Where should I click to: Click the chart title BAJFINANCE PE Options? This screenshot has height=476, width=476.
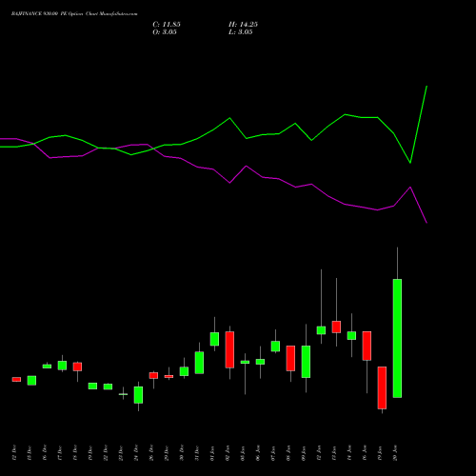point(74,14)
